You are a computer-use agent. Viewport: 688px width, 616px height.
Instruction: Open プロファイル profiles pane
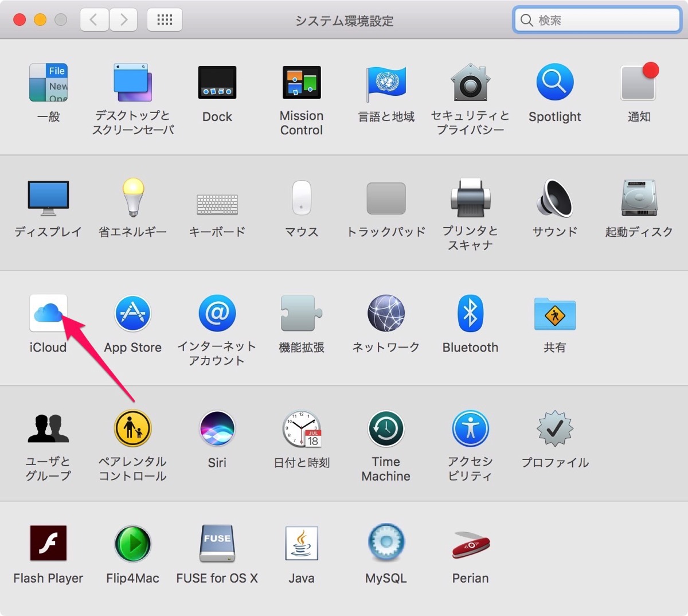click(555, 429)
